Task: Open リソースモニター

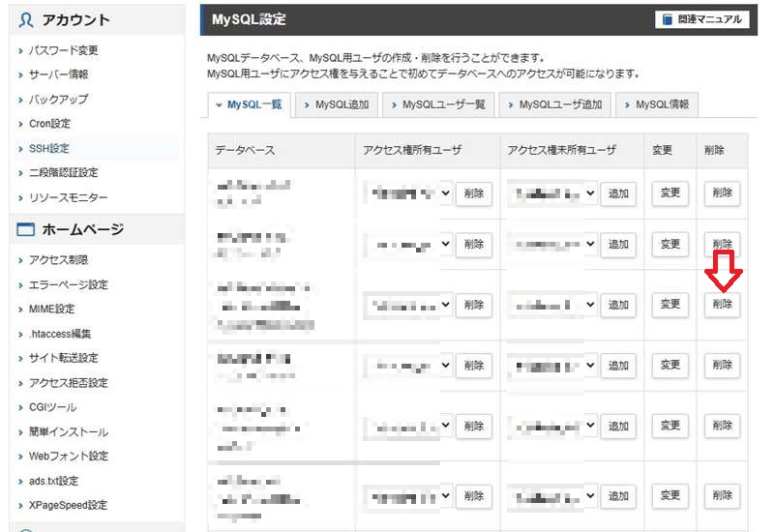Action: [x=68, y=197]
